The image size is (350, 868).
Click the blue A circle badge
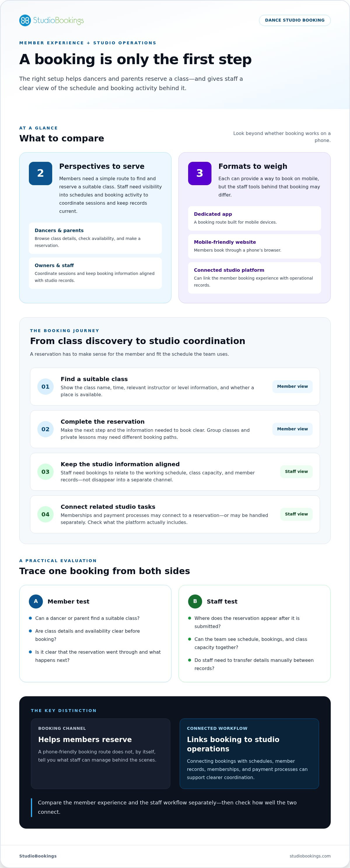pos(36,602)
